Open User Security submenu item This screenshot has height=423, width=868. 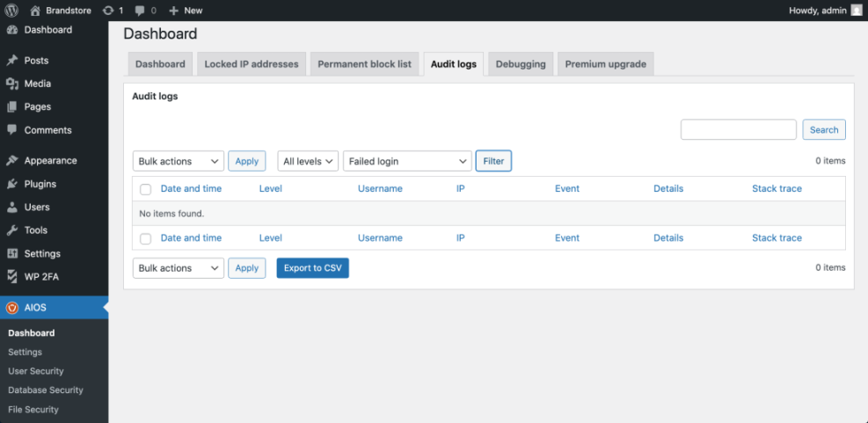(x=36, y=371)
